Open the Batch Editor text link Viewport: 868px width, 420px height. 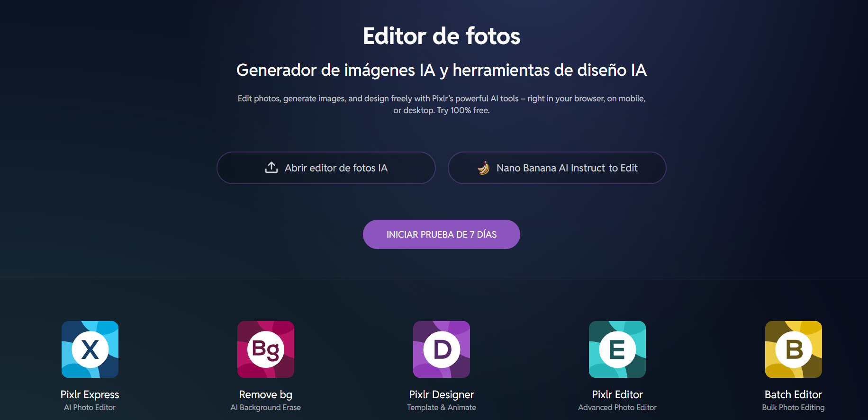click(x=794, y=394)
